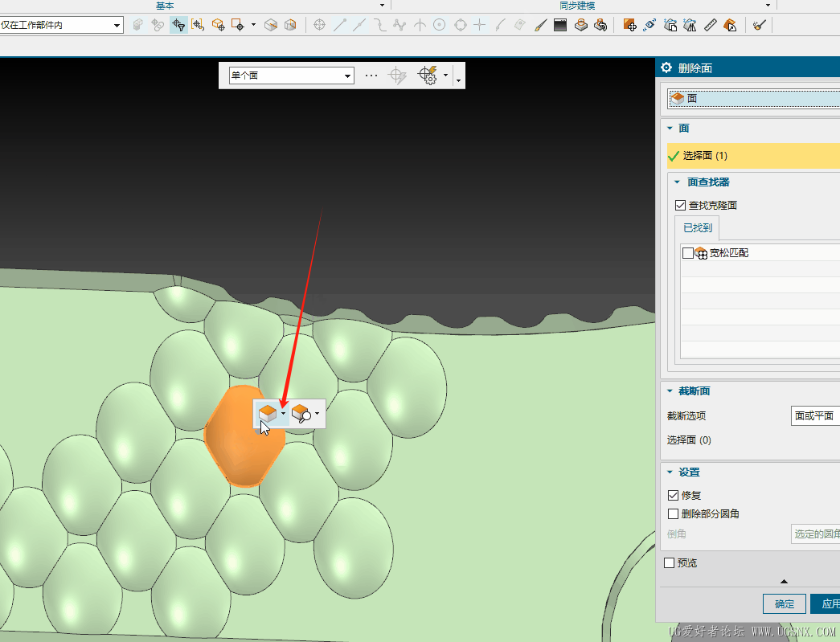
Task: Open the 截断选项 面或平面 dropdown
Action: [815, 416]
